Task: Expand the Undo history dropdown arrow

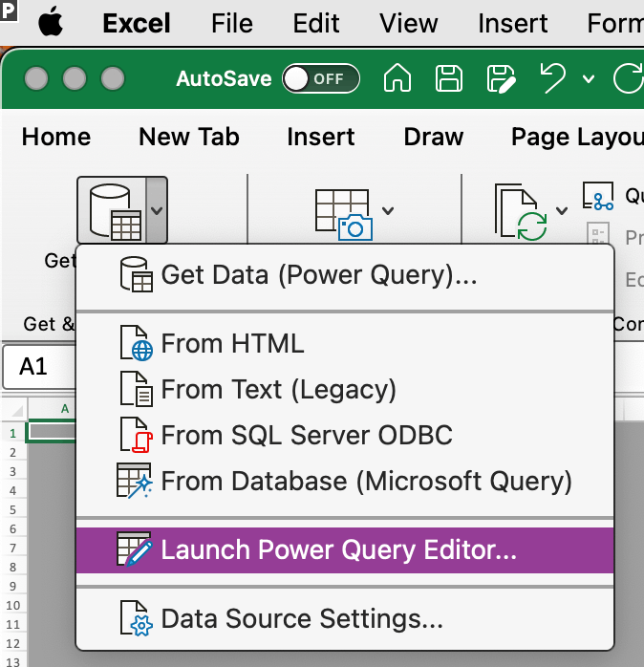Action: tap(589, 79)
